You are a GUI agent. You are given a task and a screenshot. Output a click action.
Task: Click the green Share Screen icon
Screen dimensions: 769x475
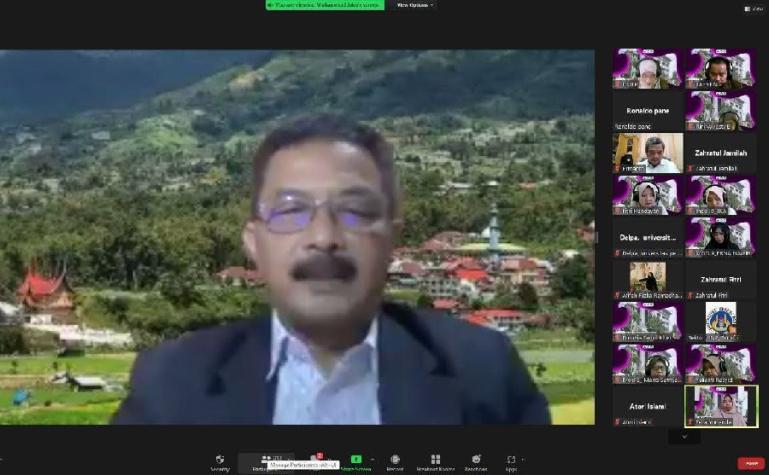click(x=355, y=460)
